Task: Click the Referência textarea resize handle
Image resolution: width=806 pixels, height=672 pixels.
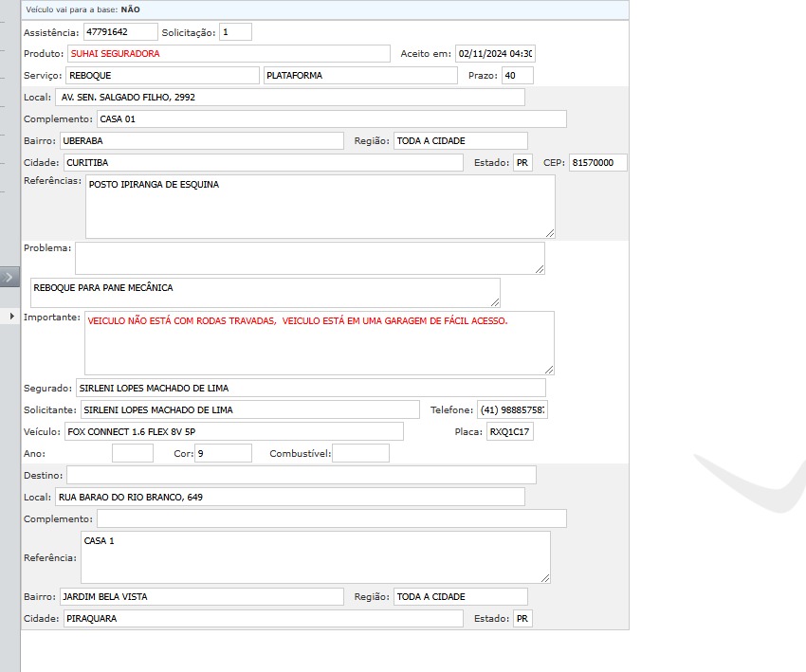Action: click(545, 578)
